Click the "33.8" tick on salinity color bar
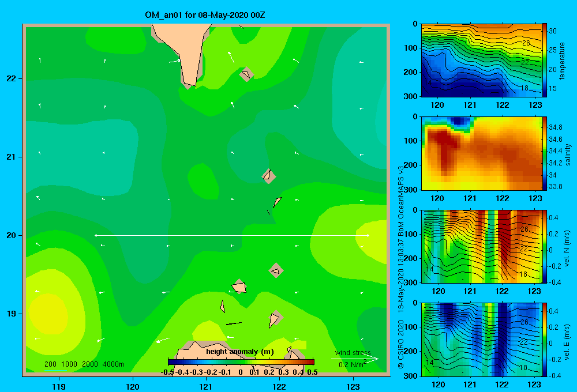Screen dimensions: 577x392 [x=555, y=186]
